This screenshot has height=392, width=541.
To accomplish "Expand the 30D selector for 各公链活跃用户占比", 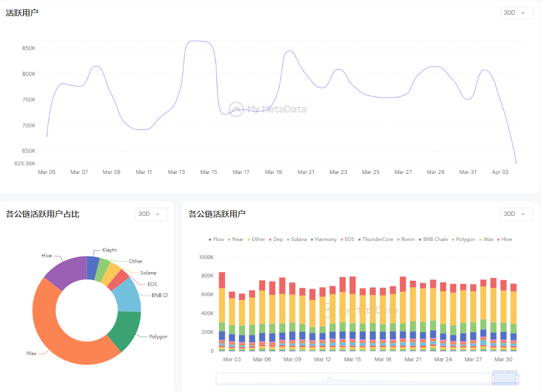I will (151, 214).
